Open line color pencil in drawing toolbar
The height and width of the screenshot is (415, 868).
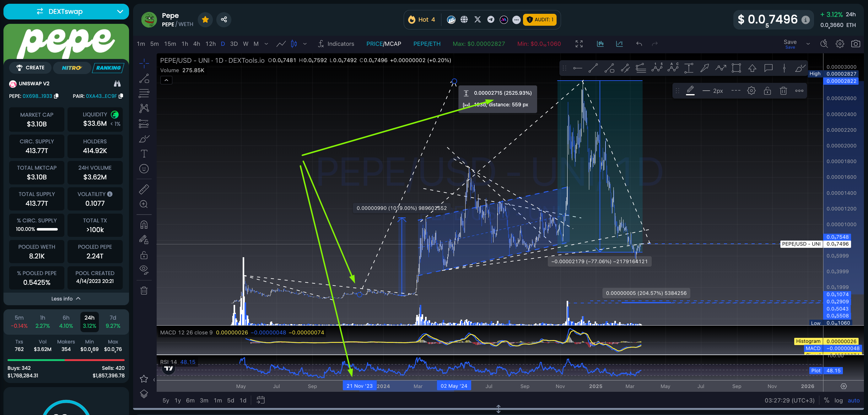coord(690,91)
